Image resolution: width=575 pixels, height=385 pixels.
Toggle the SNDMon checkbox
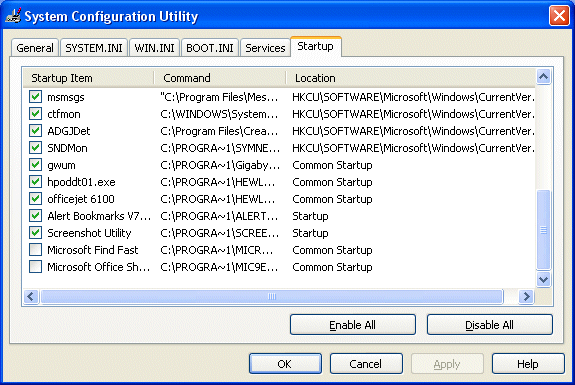(36, 148)
